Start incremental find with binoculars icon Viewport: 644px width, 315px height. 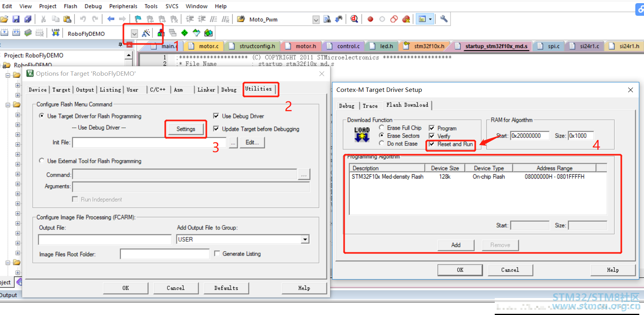click(x=339, y=19)
